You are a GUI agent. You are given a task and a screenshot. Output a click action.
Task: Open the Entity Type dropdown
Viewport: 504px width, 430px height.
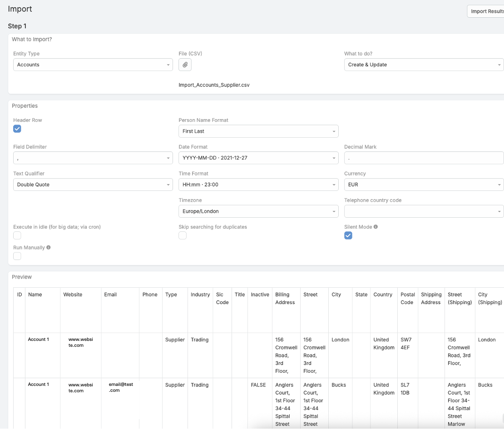point(93,65)
